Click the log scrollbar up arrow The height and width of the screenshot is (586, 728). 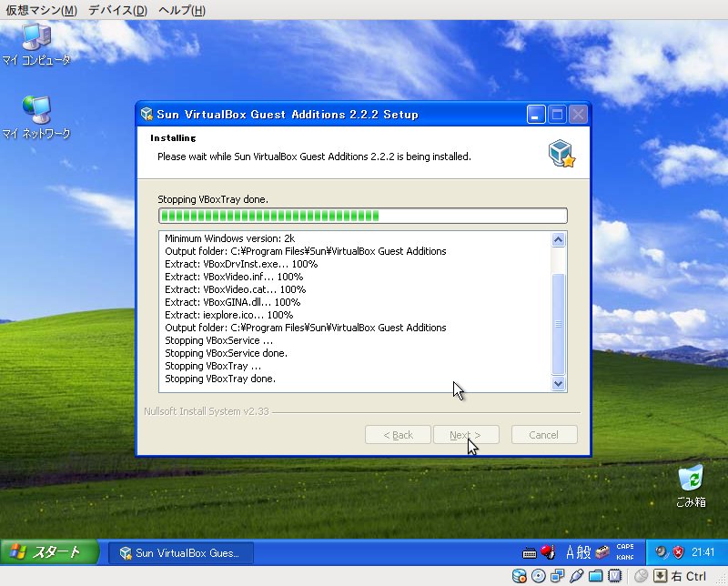point(558,239)
